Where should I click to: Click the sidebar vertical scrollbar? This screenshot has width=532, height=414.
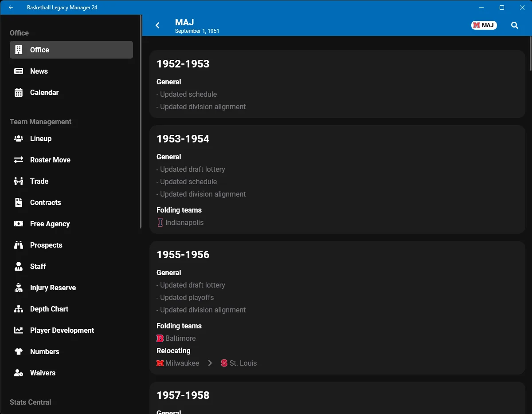pyautogui.click(x=141, y=122)
